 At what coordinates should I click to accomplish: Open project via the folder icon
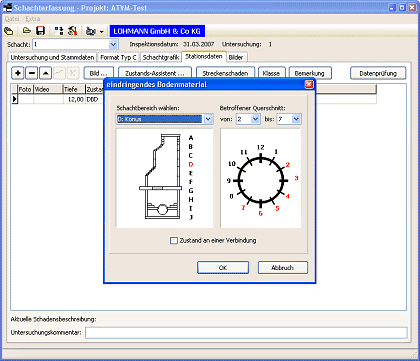pos(26,31)
